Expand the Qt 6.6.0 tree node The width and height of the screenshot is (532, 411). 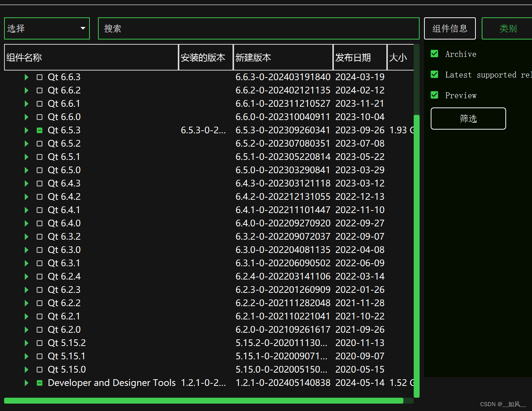click(x=26, y=117)
